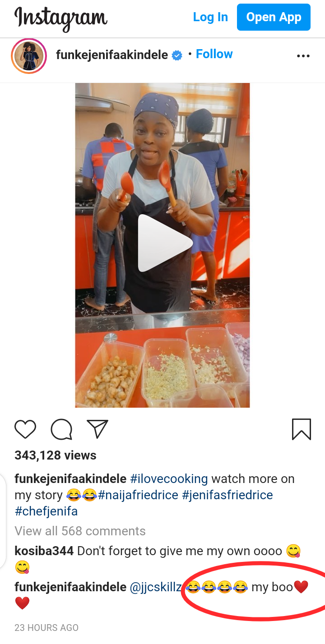Open the #ilovecooking hashtag
The width and height of the screenshot is (325, 644).
coord(169,478)
